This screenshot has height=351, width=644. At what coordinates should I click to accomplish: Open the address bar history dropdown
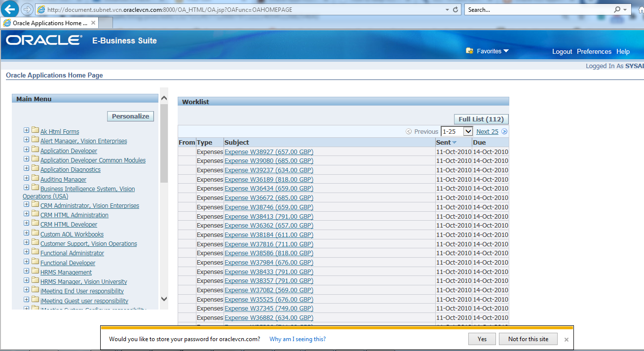tap(447, 9)
